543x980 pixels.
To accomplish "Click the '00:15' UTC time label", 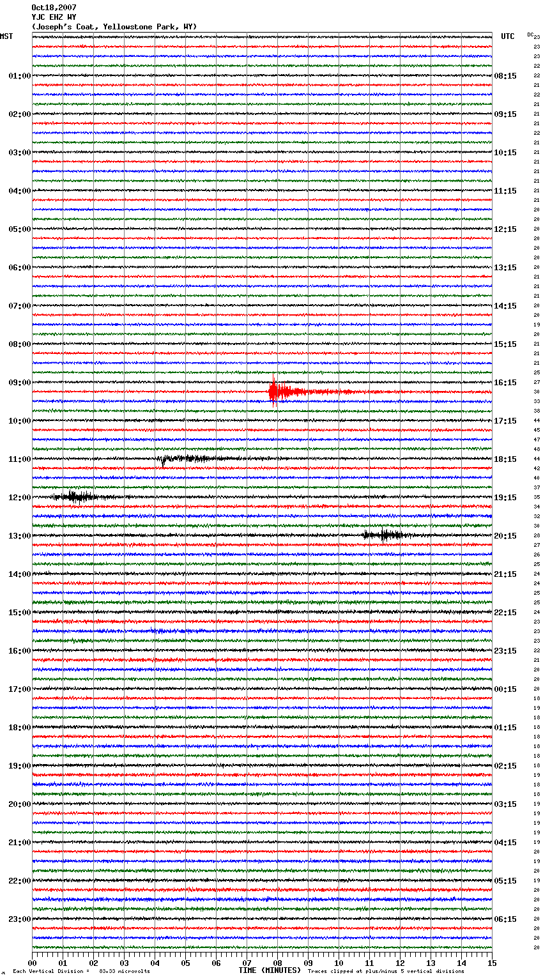I will pyautogui.click(x=505, y=689).
